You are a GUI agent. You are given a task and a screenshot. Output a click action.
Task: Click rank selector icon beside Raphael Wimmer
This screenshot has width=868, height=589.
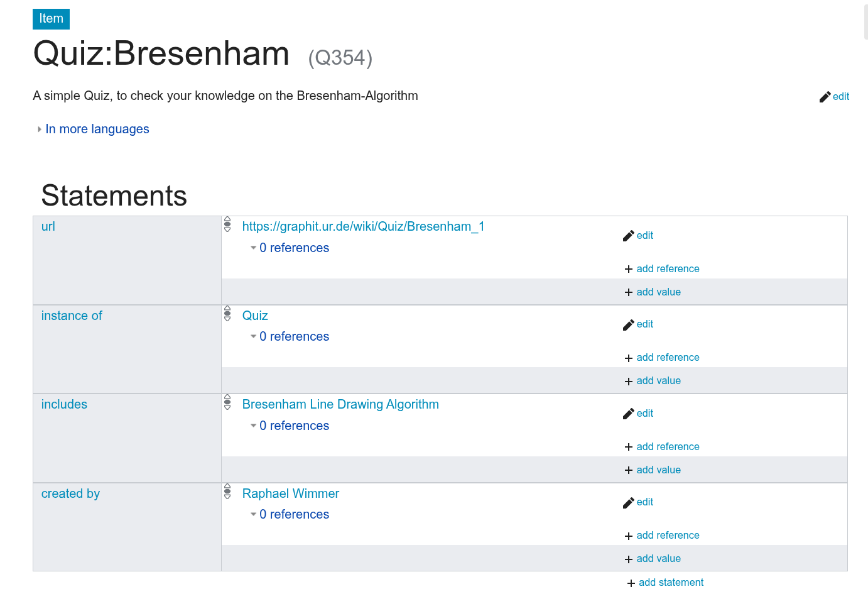227,492
